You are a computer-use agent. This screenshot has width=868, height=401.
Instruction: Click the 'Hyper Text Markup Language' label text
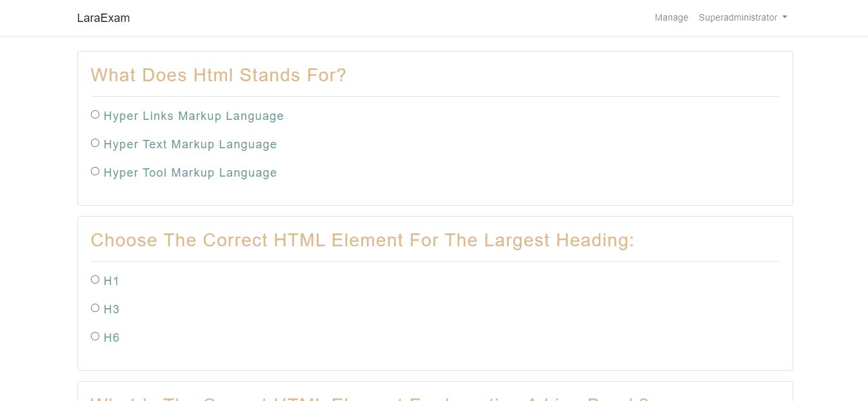pyautogui.click(x=190, y=144)
